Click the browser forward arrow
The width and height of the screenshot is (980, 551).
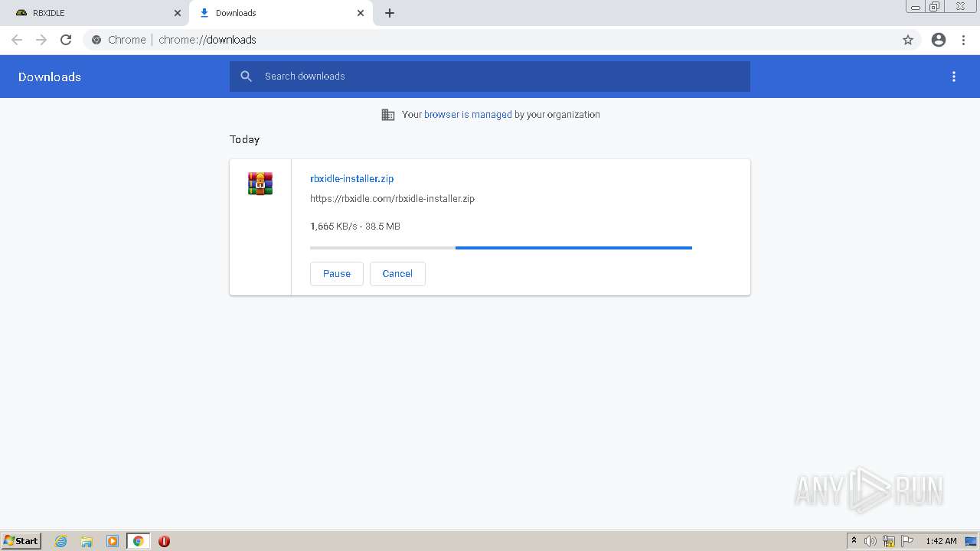[x=41, y=40]
